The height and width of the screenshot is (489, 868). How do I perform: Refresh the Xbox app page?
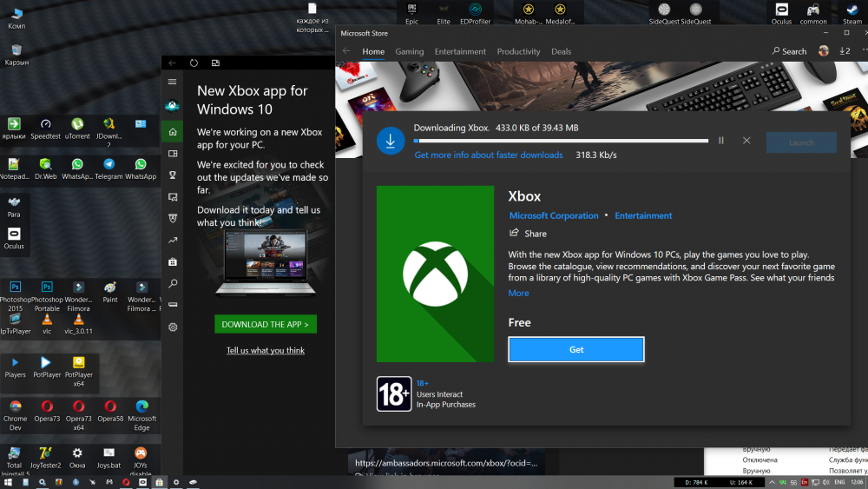194,63
